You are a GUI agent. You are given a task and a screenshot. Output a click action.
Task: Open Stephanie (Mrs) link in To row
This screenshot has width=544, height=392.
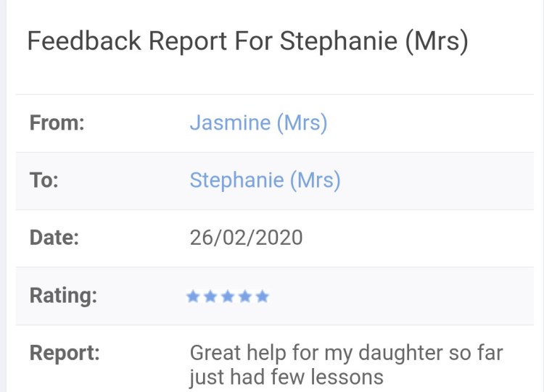pyautogui.click(x=265, y=180)
